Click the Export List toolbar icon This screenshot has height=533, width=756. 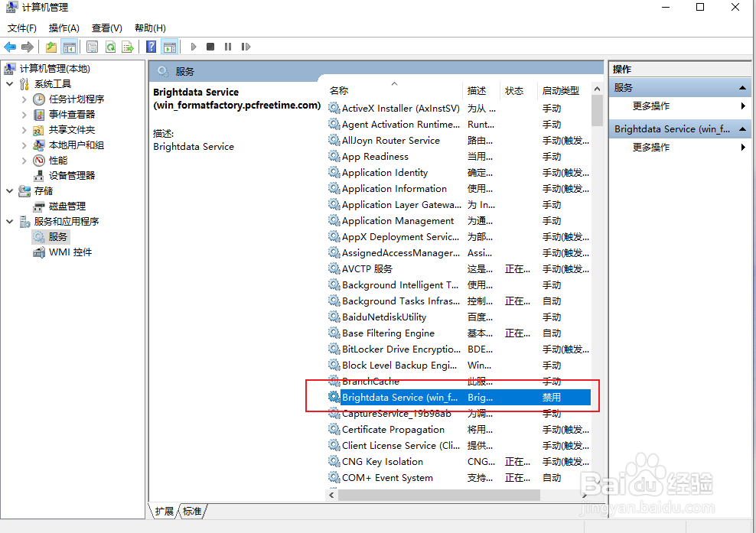pos(128,47)
